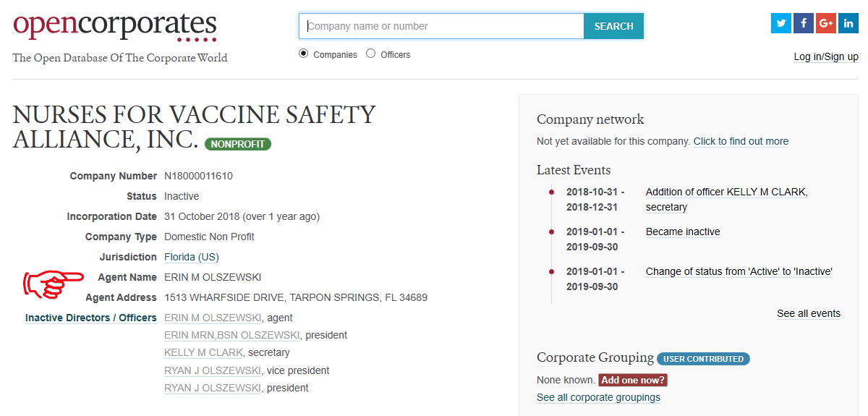Screen dimensions: 868x416
Task: Click the See all events link
Action: click(x=809, y=313)
